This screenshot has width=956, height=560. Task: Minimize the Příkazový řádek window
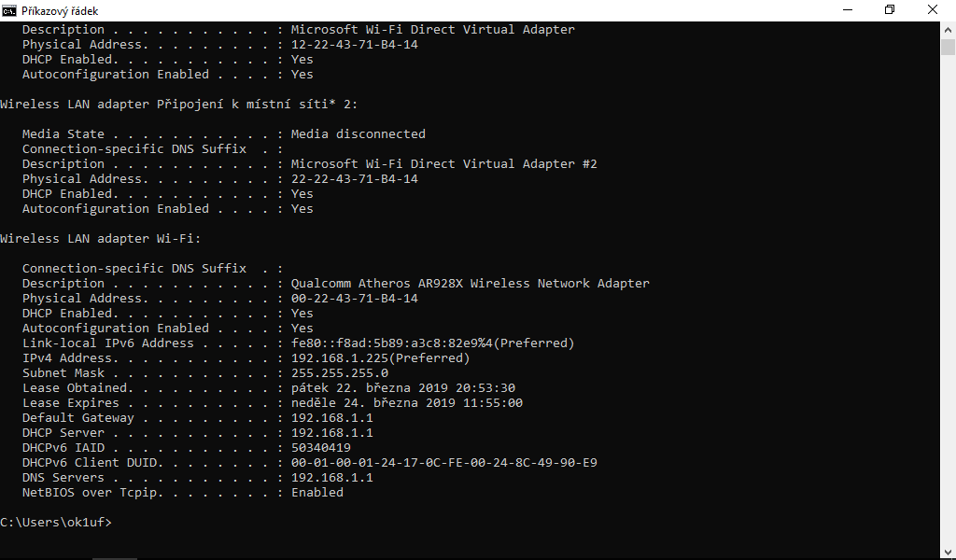pyautogui.click(x=846, y=10)
